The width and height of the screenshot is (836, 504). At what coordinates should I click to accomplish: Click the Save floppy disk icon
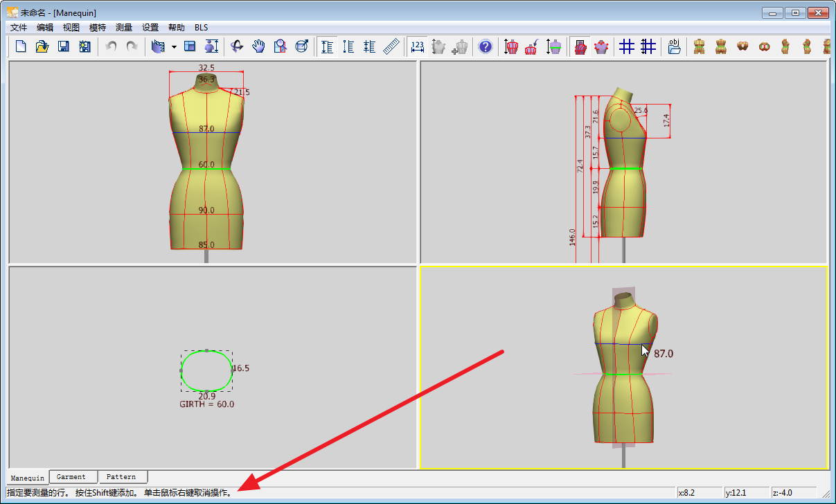coord(64,46)
